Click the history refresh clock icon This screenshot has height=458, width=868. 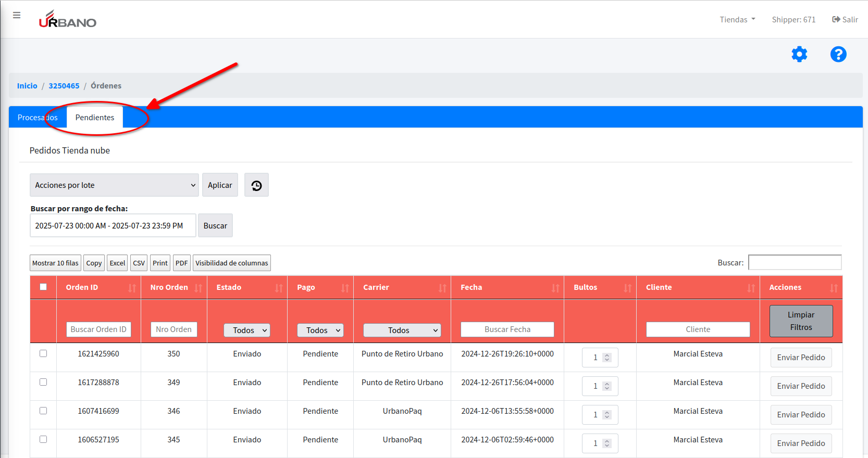coord(256,185)
